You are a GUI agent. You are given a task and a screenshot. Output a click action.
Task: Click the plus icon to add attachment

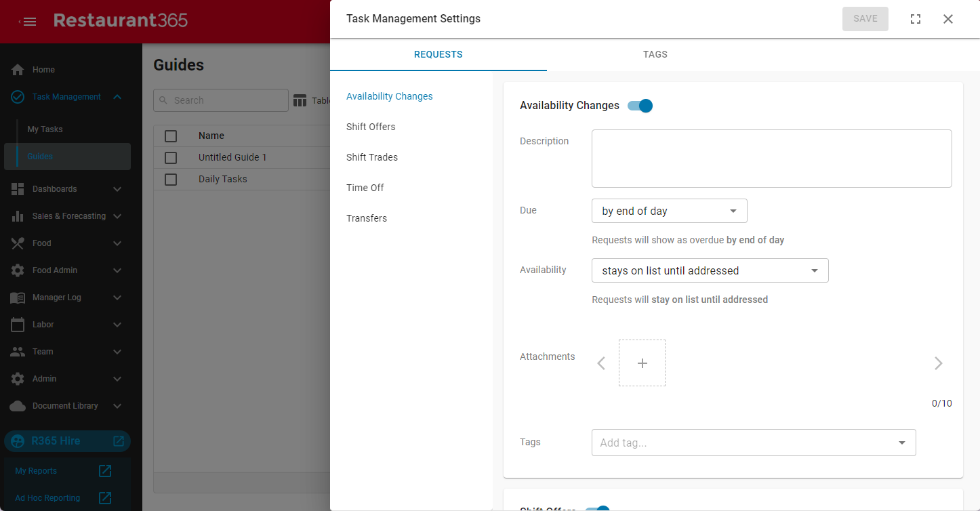click(642, 363)
